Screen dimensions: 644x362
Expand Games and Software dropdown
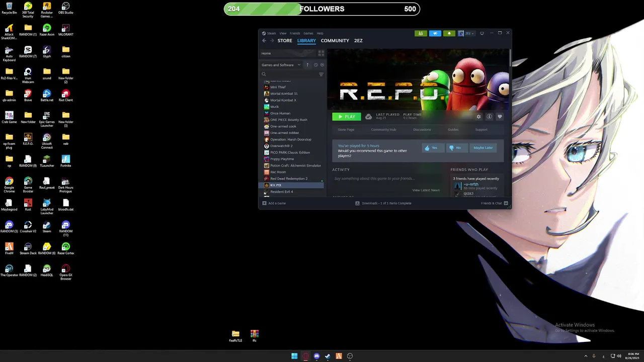(281, 65)
